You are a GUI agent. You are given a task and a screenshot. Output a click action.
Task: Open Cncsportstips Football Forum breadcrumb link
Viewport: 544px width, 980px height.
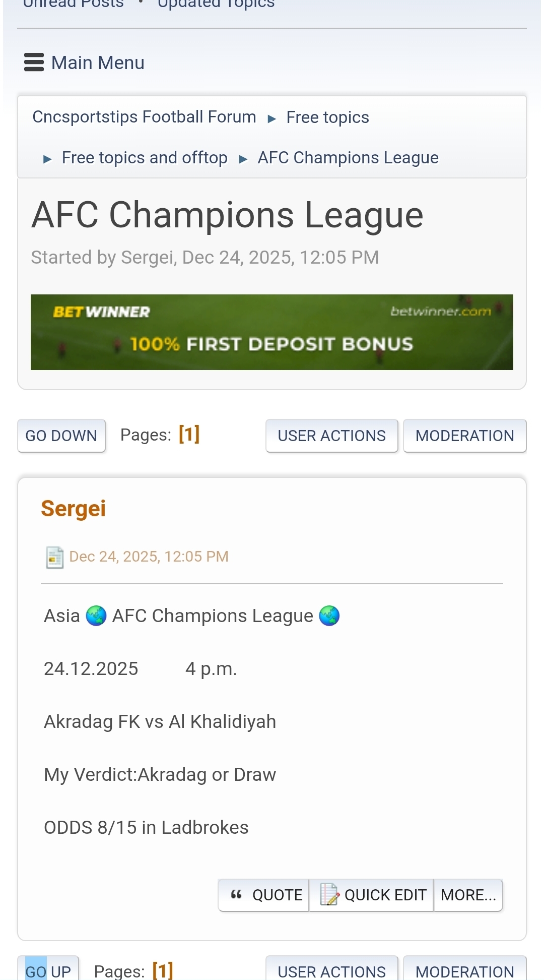pos(144,117)
